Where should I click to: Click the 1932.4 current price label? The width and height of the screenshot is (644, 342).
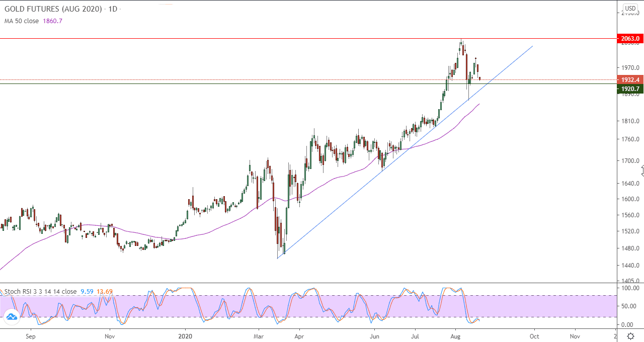click(630, 79)
